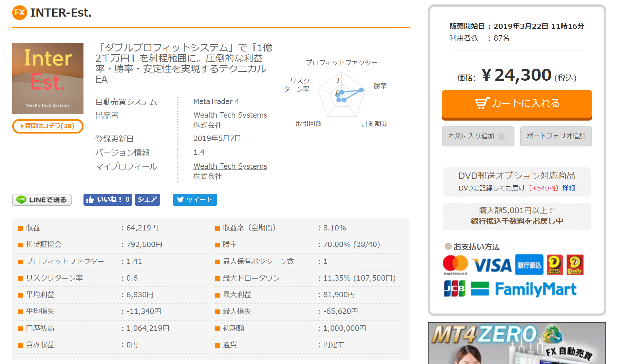Click the DVD郵送オプション対応商品 heading
621x364 pixels.
click(x=517, y=176)
